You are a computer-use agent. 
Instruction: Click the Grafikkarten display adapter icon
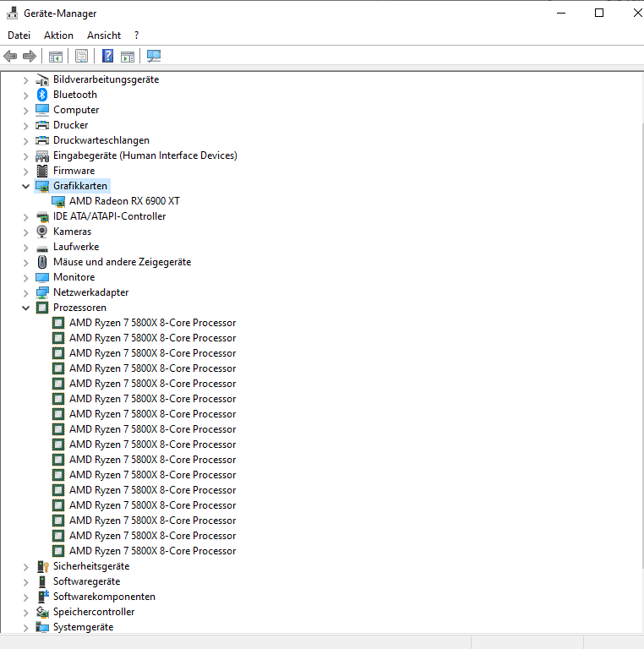[x=41, y=186]
